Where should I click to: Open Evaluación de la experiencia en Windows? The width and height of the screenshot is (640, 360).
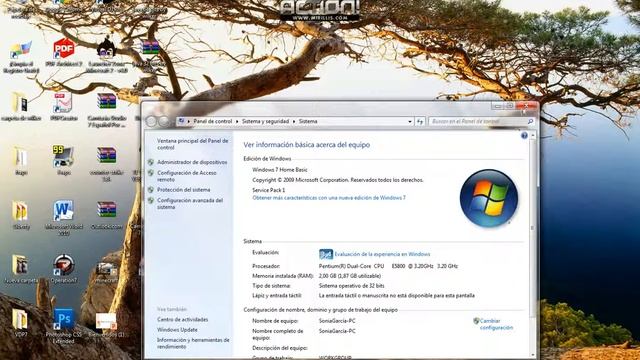click(x=382, y=254)
